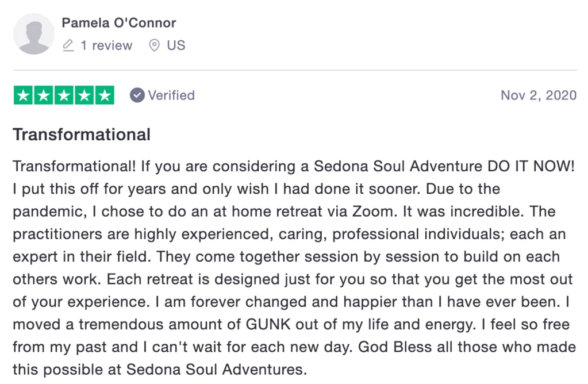
Task: Click the pencil icon beside review count
Action: [68, 45]
